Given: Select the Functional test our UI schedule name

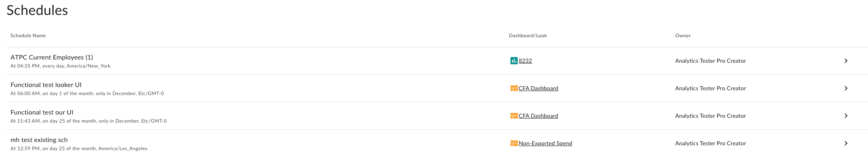Looking at the screenshot, I should click(42, 112).
